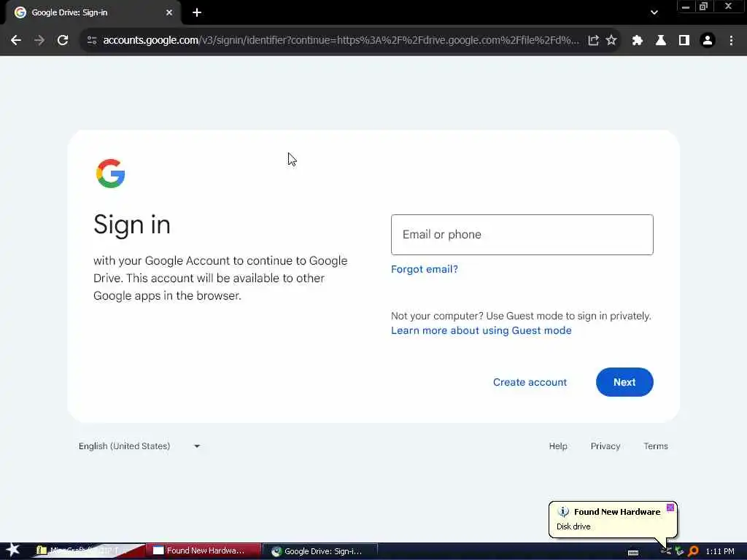This screenshot has width=747, height=560.
Task: Go back using the browser back arrow
Action: [16, 41]
